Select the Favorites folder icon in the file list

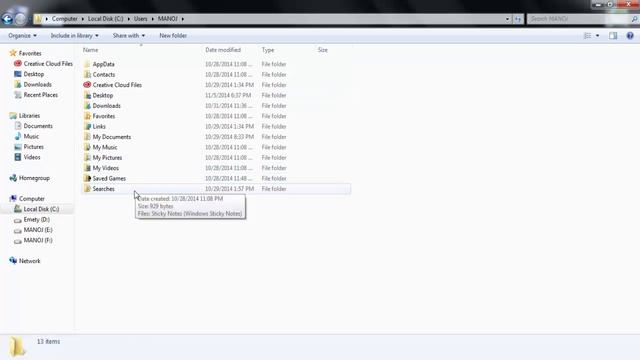[x=87, y=116]
